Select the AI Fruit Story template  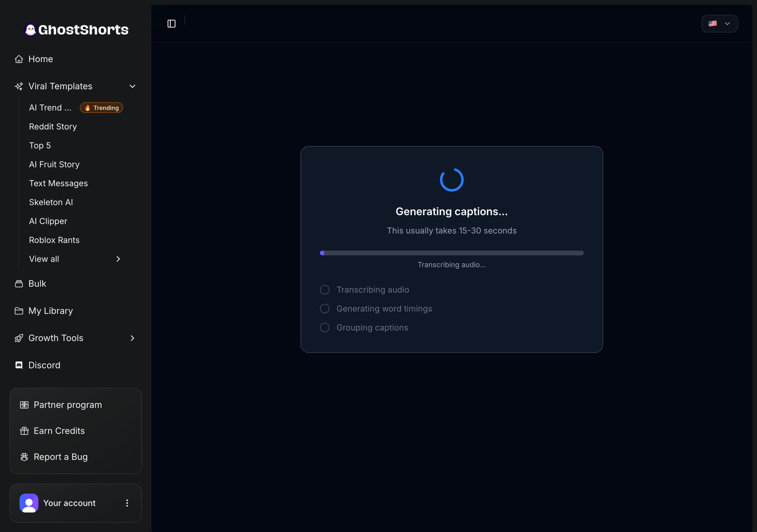coord(54,164)
